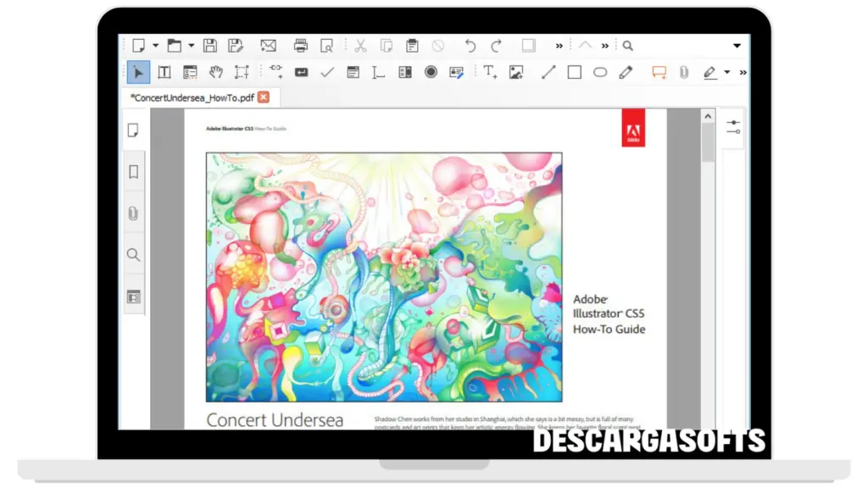Screen dimensions: 868x488
Task: Open the properties sliders panel icon
Action: [733, 127]
